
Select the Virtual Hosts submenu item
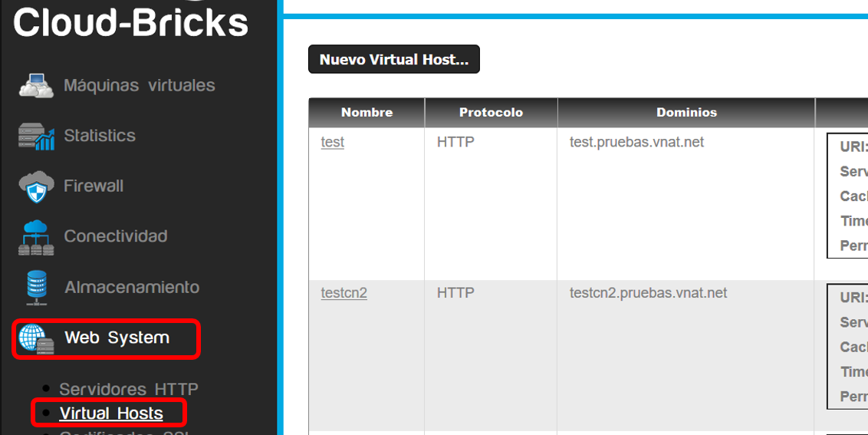tap(111, 414)
